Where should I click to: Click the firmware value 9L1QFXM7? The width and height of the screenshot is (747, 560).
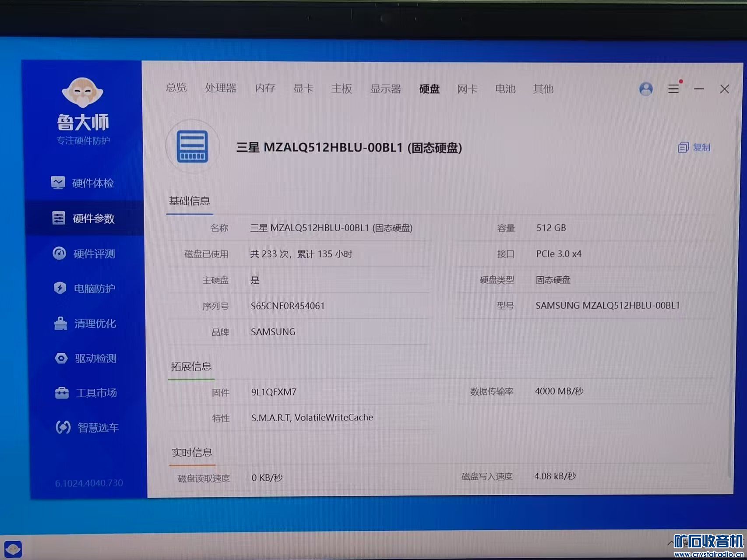click(274, 392)
